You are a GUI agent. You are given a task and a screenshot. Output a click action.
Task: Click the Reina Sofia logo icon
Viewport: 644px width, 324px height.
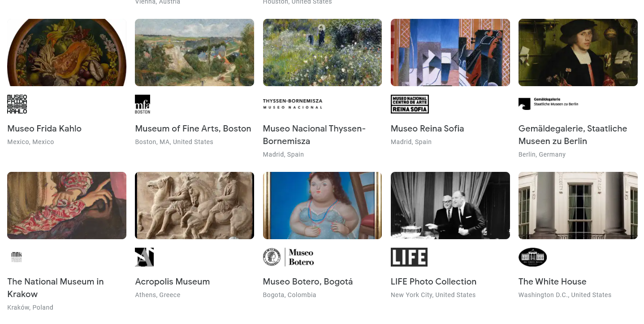click(x=410, y=104)
